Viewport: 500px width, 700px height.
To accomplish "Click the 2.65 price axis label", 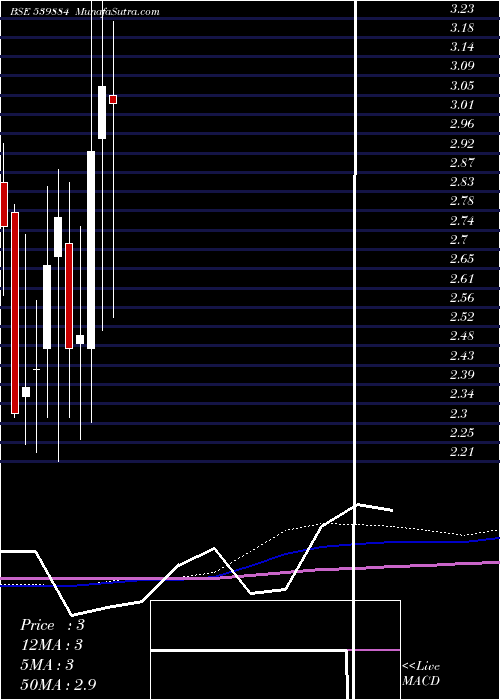I will [462, 259].
